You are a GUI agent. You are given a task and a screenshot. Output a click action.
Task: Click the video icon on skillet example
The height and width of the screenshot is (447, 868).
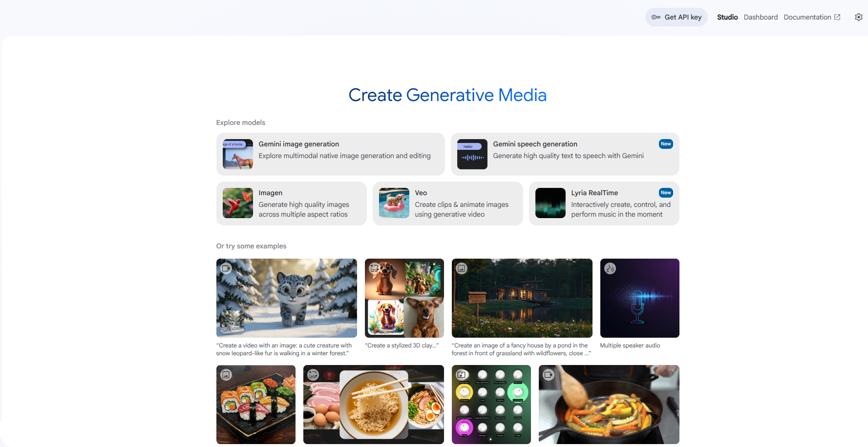[548, 375]
